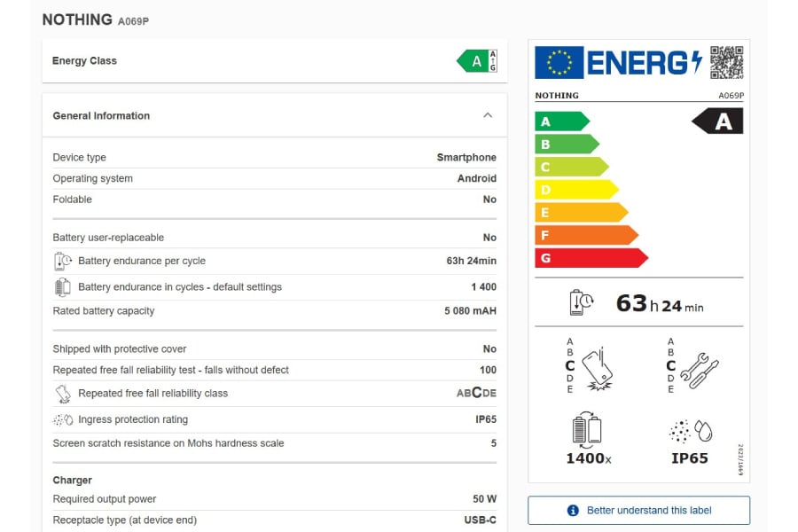Image resolution: width=798 pixels, height=532 pixels.
Task: Collapse the General Information section
Action: [487, 115]
